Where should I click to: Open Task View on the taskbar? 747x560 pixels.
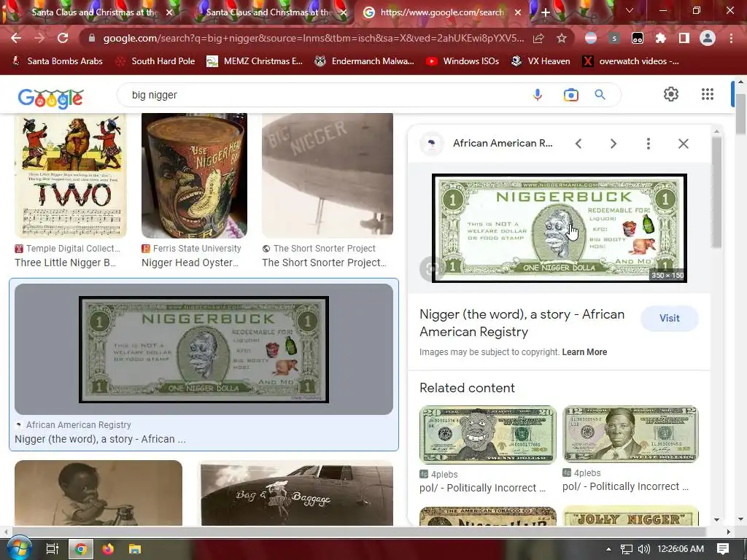[x=52, y=549]
